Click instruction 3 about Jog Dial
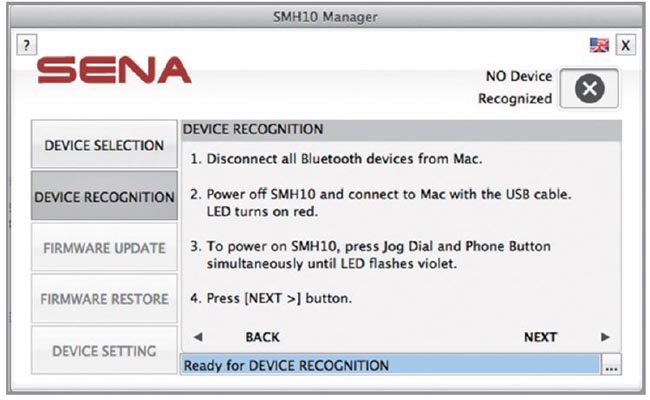Viewport: 650px width, 400px height. pos(370,255)
